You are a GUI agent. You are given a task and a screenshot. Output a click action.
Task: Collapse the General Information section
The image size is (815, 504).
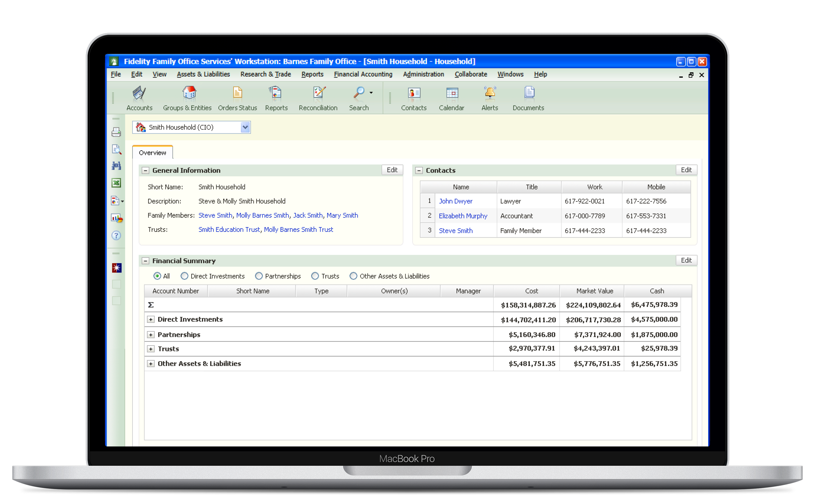tap(145, 170)
